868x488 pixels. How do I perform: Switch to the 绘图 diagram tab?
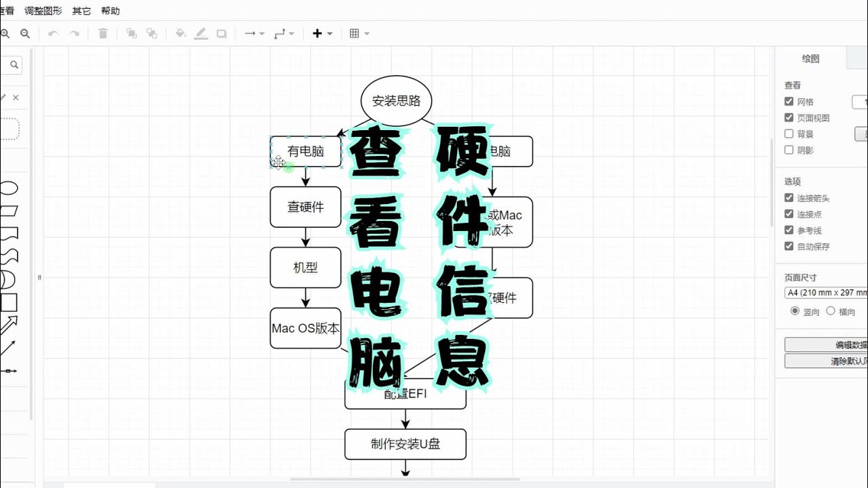click(x=811, y=59)
